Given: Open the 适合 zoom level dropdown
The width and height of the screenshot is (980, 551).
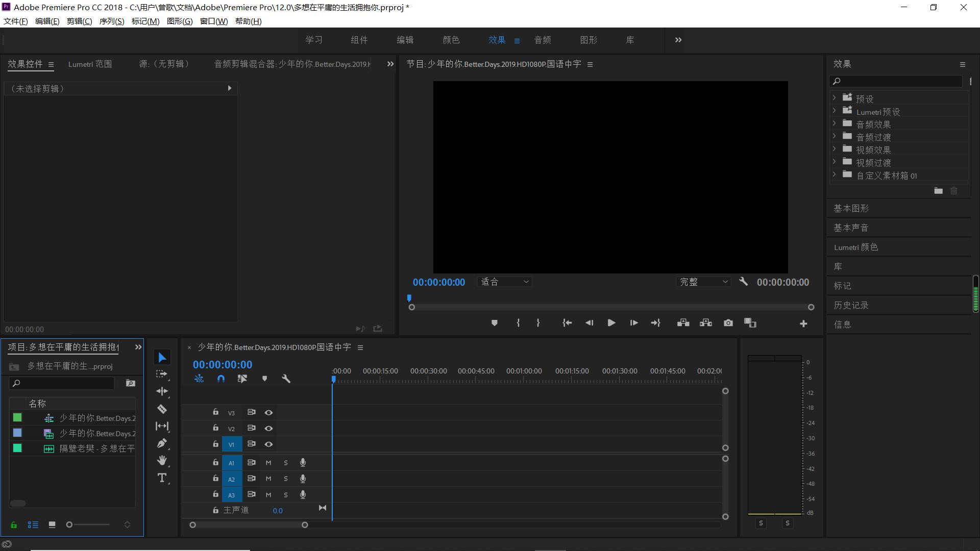Looking at the screenshot, I should coord(504,282).
